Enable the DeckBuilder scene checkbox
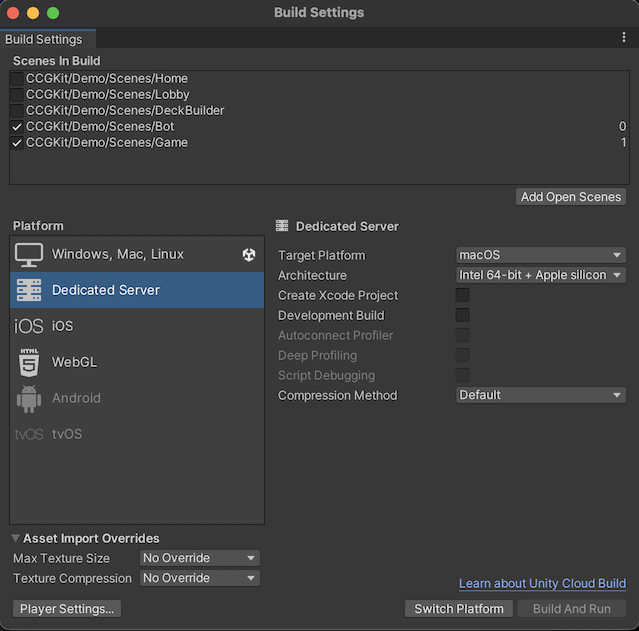Image resolution: width=639 pixels, height=631 pixels. pyautogui.click(x=17, y=110)
